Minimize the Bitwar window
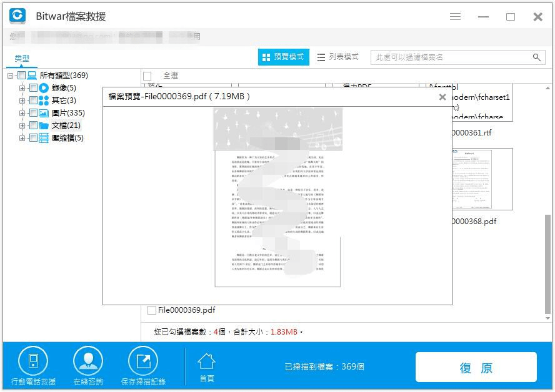Screen dimensions: 555x392 [483, 17]
